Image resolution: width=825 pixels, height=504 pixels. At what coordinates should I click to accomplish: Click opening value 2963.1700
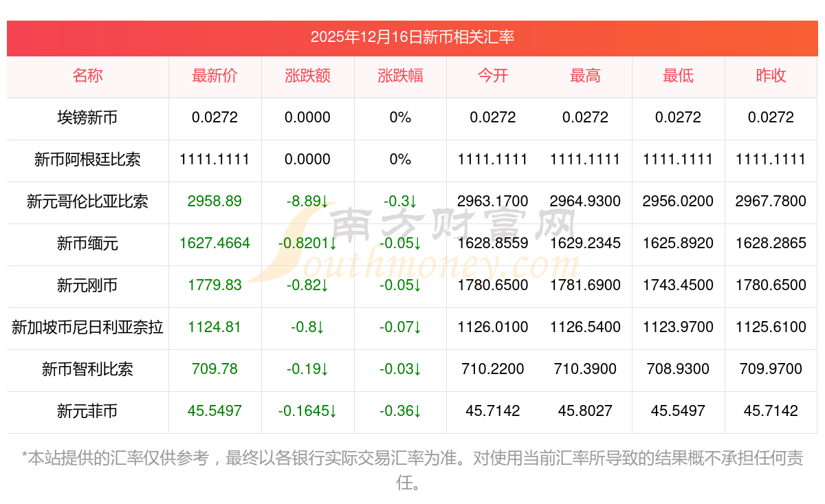pyautogui.click(x=493, y=201)
